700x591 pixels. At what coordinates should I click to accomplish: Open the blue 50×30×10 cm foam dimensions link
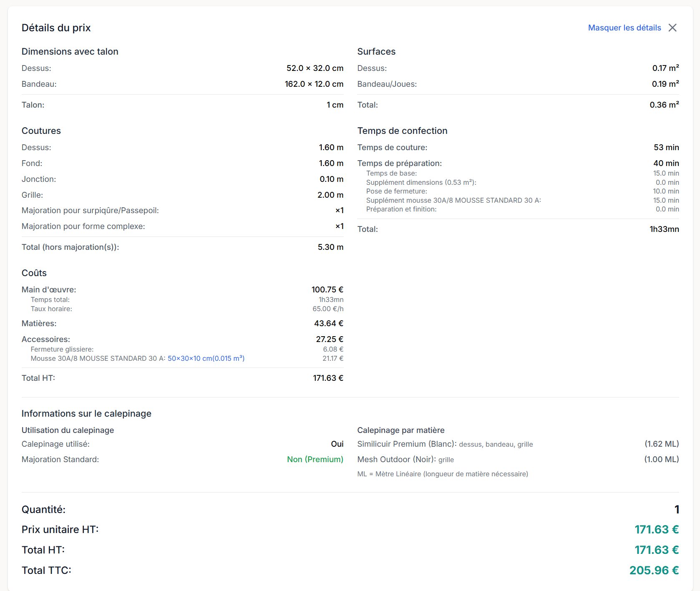point(206,358)
